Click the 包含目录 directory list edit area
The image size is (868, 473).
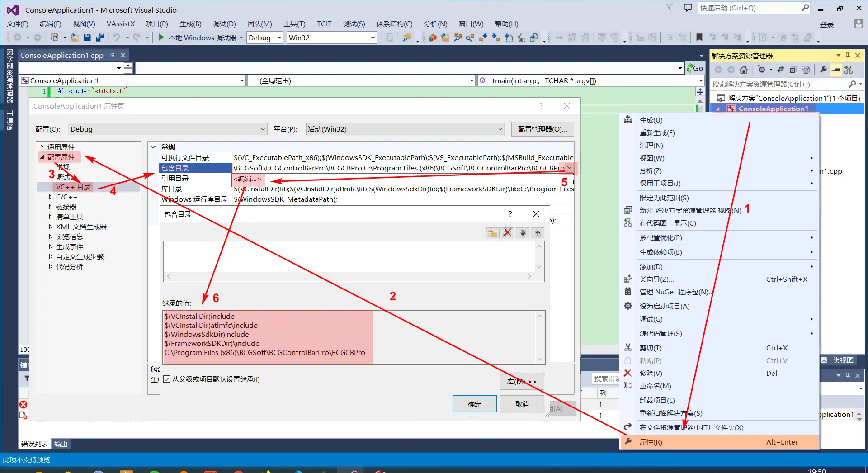349,256
